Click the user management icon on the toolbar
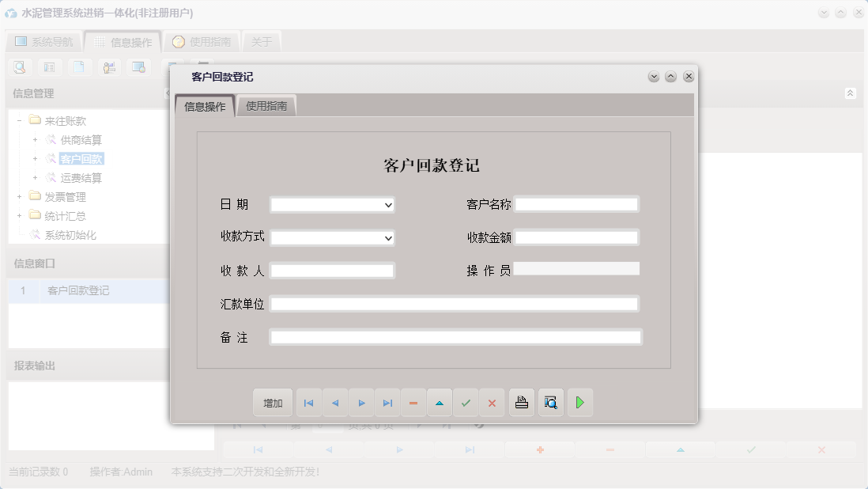The height and width of the screenshot is (489, 868). [x=110, y=67]
